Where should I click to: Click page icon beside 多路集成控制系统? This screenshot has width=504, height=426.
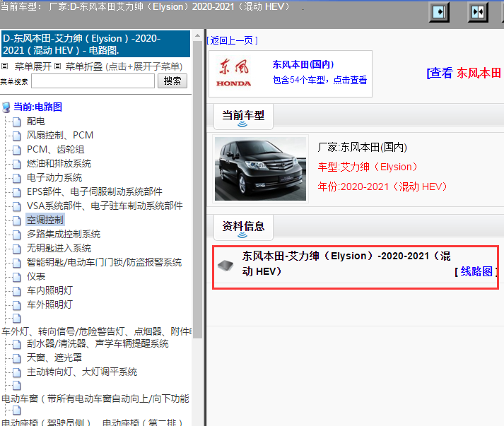click(x=17, y=235)
